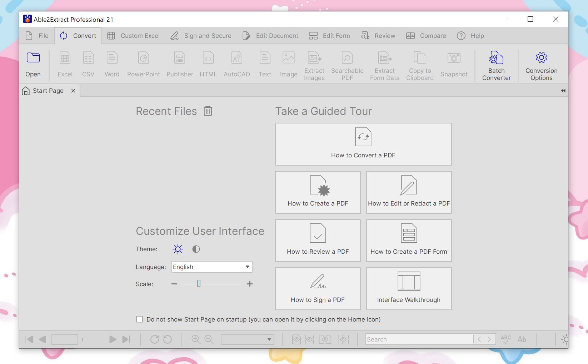Convert to CSV format

pos(88,65)
